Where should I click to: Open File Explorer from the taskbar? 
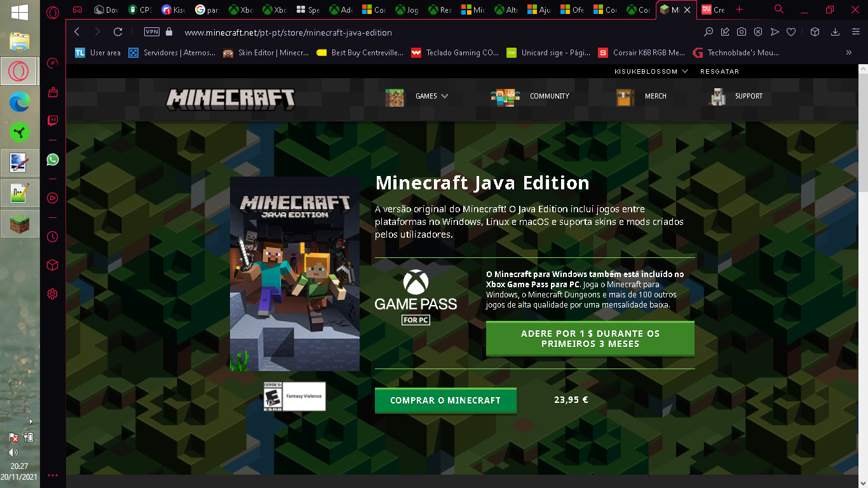pos(20,41)
